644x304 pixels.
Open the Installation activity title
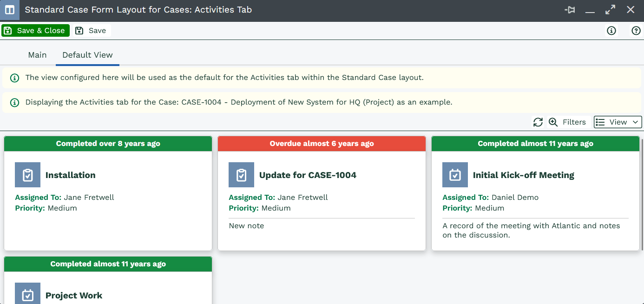click(x=71, y=175)
